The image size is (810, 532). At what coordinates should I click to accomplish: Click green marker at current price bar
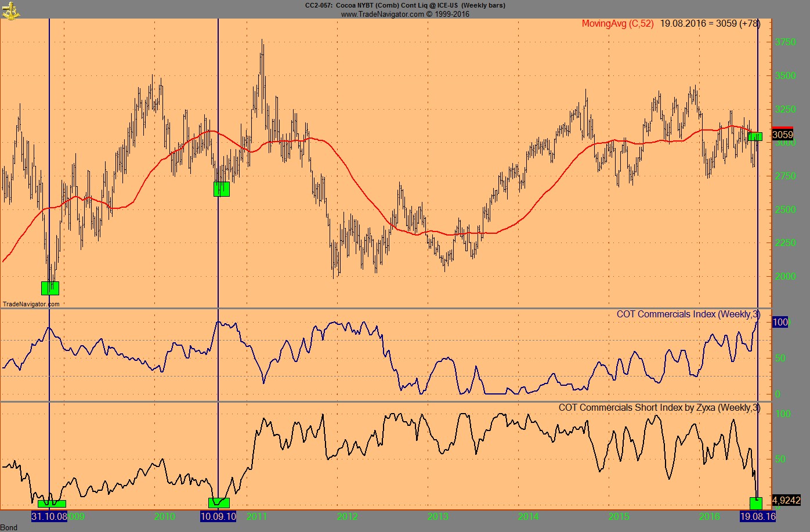[x=755, y=136]
